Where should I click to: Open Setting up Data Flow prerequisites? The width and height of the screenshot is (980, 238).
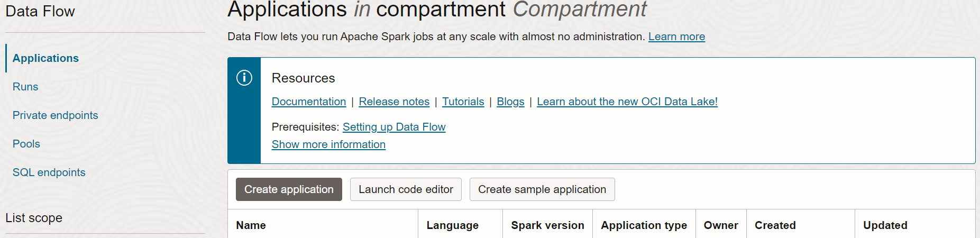tap(394, 127)
